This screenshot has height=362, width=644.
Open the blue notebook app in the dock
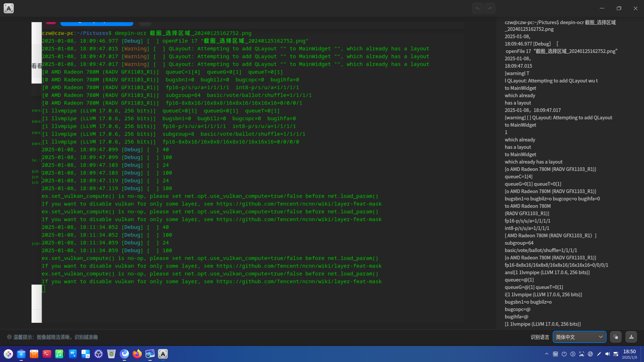point(73,354)
